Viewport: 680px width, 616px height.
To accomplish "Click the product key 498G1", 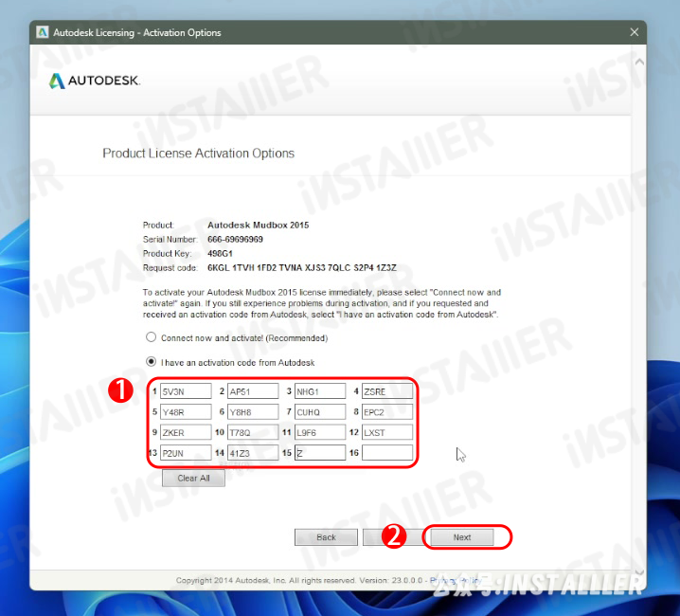I will (220, 253).
